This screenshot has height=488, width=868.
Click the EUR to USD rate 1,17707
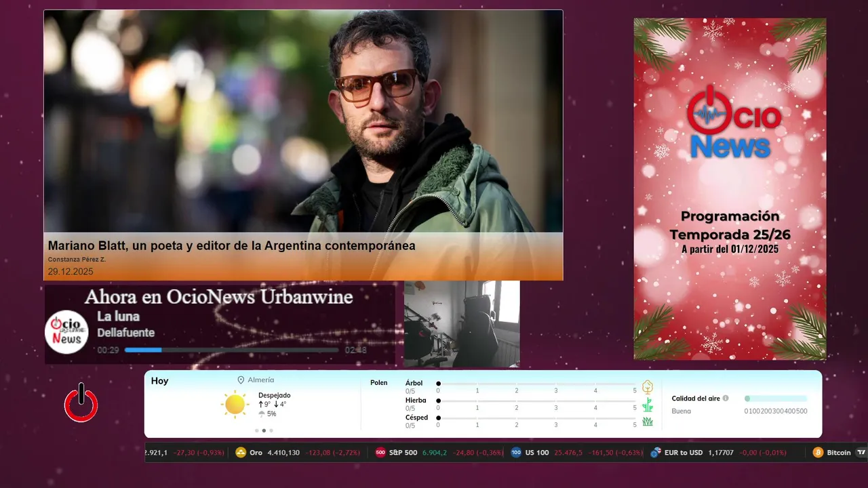(721, 453)
